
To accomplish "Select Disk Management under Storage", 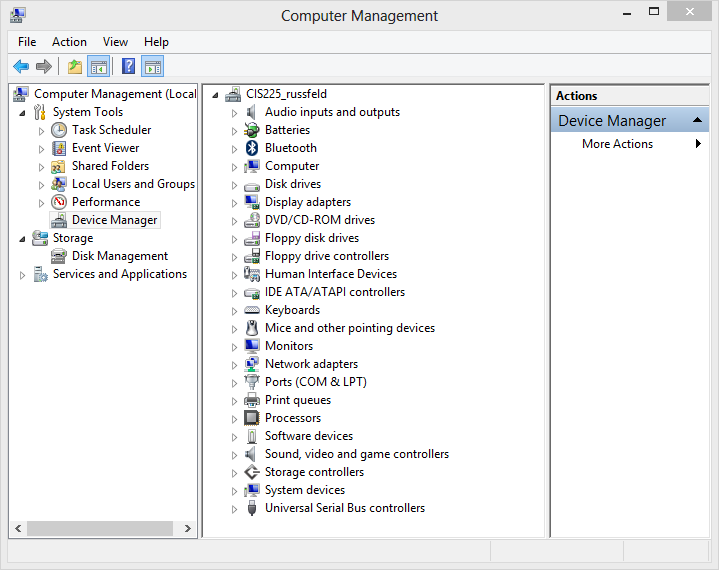I will click(119, 256).
